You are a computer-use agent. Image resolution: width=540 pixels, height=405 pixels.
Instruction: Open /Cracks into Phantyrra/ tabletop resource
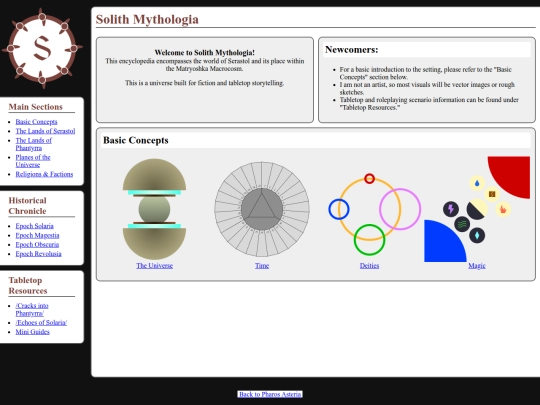pos(32,309)
